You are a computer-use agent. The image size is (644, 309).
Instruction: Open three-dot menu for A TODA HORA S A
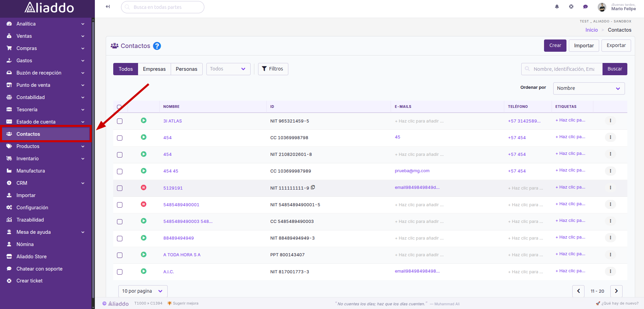coord(610,255)
